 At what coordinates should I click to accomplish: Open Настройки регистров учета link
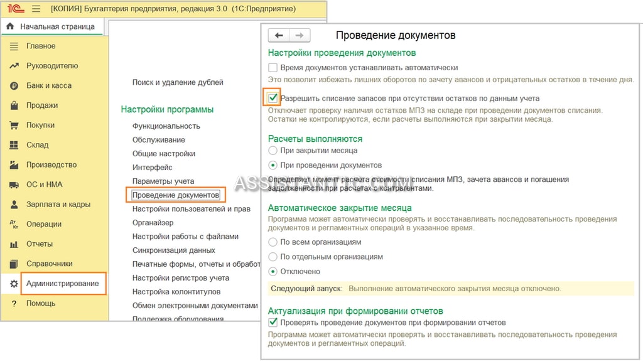click(x=181, y=278)
